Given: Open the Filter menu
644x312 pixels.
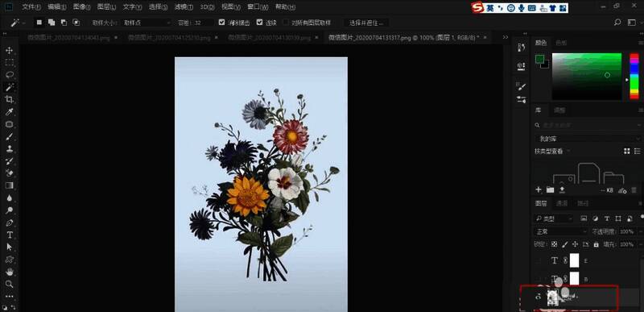Looking at the screenshot, I should coord(184,7).
